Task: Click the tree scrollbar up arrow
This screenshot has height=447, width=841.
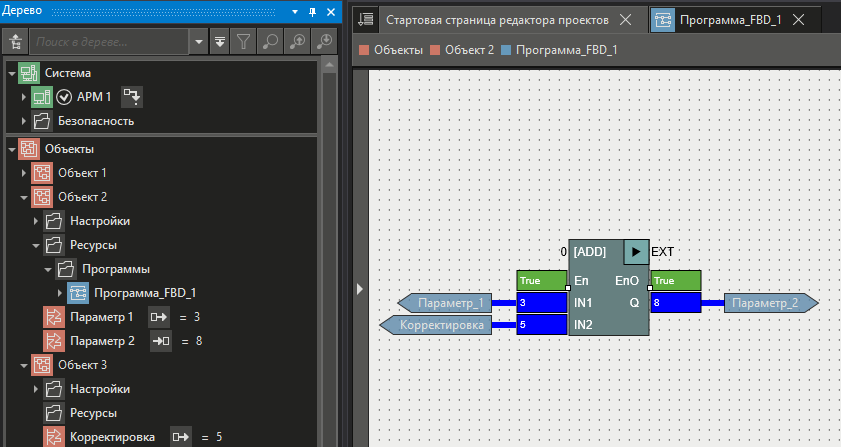Action: [329, 65]
